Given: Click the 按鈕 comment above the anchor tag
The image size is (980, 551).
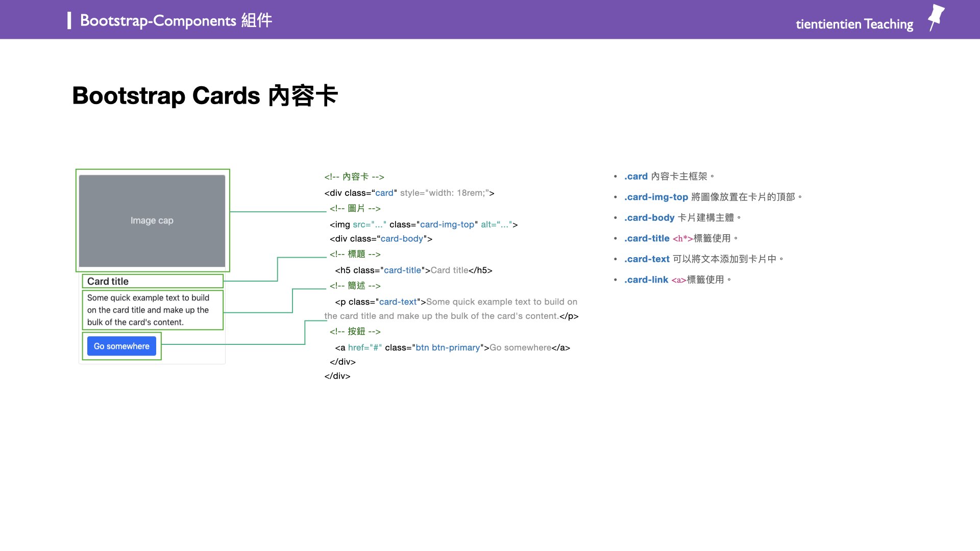Looking at the screenshot, I should pyautogui.click(x=356, y=331).
